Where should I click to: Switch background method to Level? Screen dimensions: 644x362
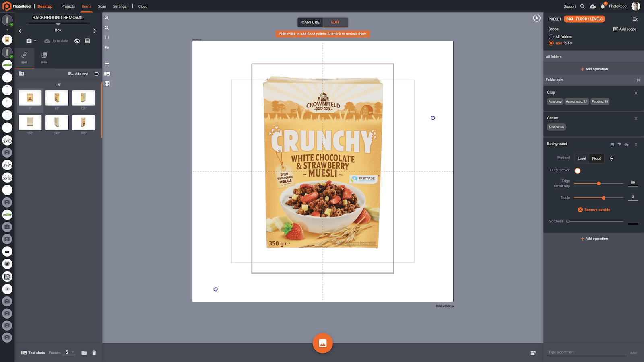click(x=581, y=158)
